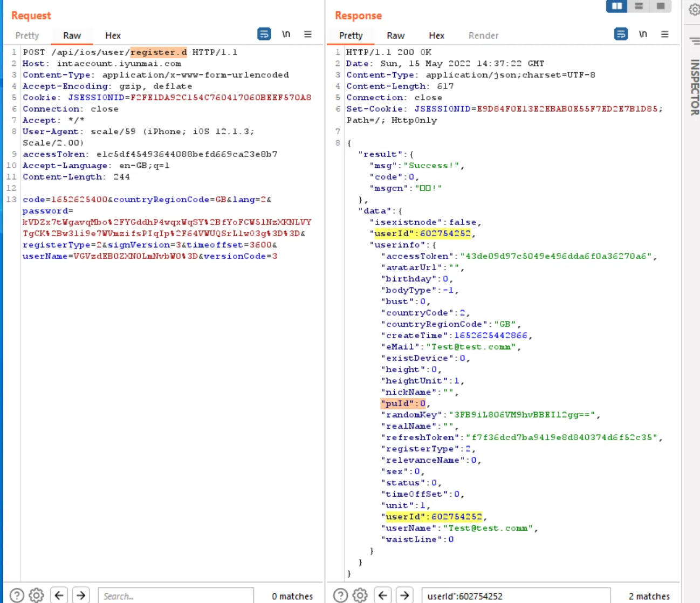Switch Request view to Pretty tab
700x603 pixels.
point(27,36)
